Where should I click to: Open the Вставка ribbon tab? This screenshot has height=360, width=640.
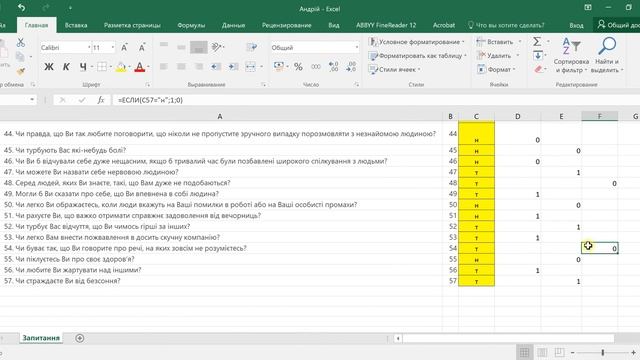point(76,25)
